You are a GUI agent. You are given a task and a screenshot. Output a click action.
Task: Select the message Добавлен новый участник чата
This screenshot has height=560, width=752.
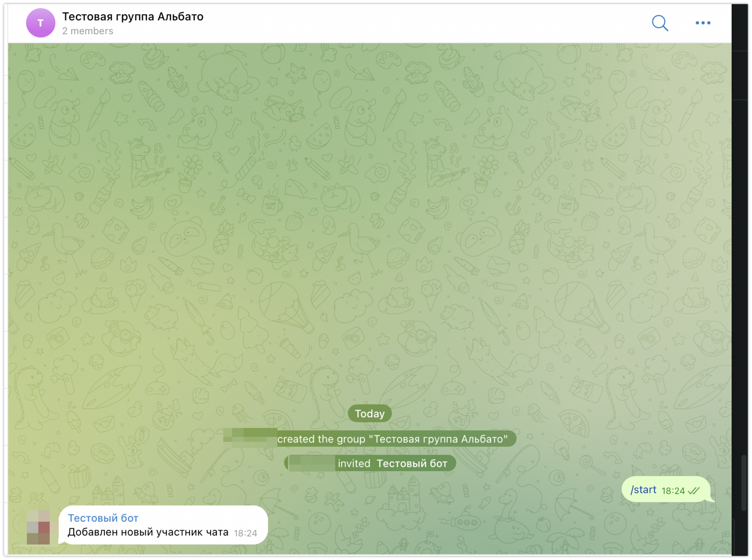click(148, 532)
